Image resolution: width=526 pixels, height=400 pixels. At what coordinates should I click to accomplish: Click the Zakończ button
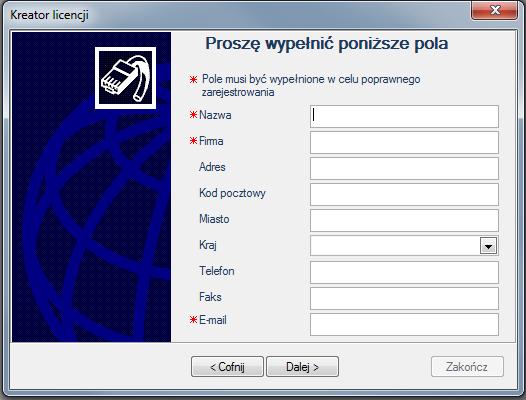[x=467, y=367]
